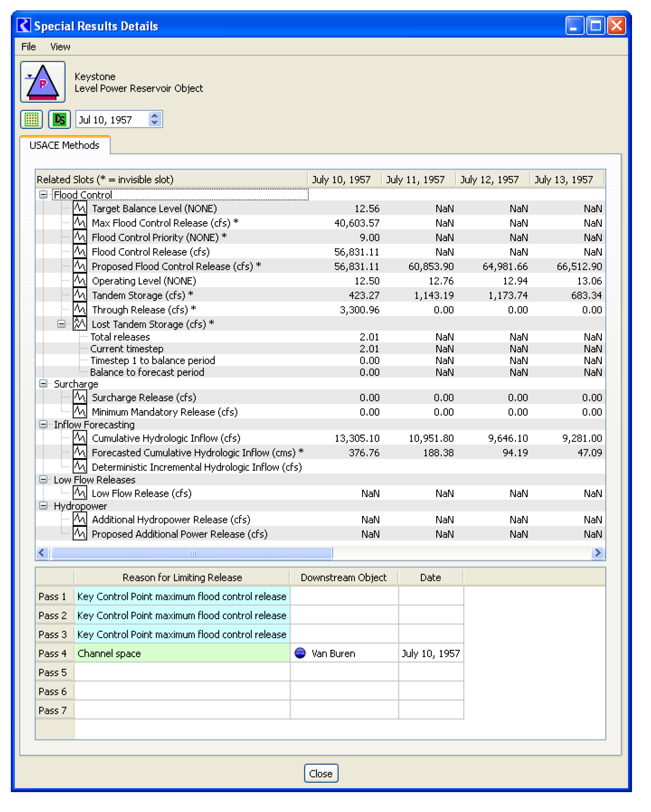Collapse the Flood Control tree group
The image size is (651, 812).
pyautogui.click(x=43, y=195)
